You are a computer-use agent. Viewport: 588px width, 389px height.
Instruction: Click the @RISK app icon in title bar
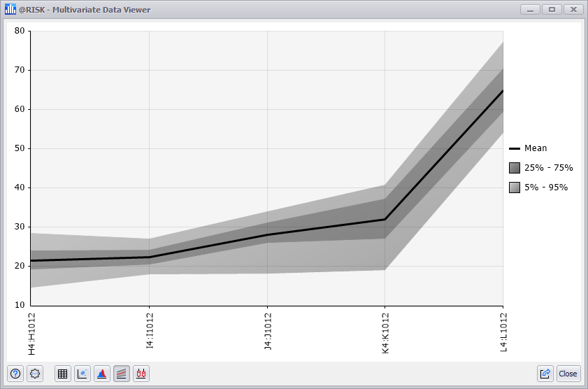[10, 10]
